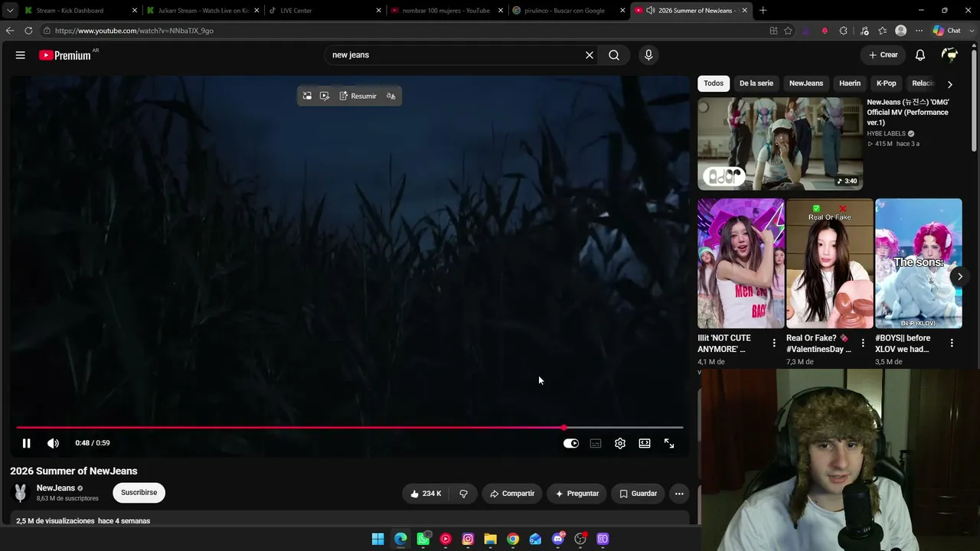Toggle subtitles on the player
980x551 pixels.
point(596,443)
